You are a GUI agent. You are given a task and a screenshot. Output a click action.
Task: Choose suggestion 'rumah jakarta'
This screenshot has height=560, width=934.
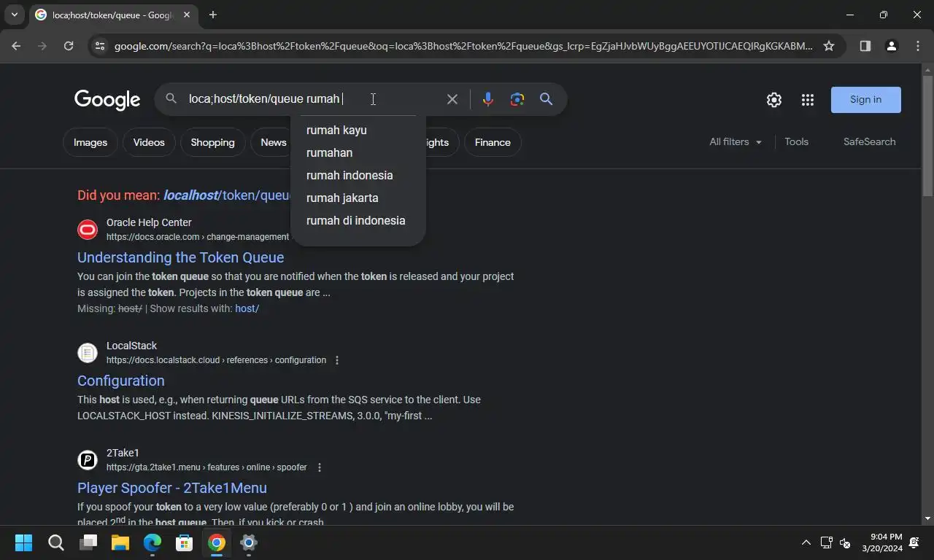coord(358,198)
